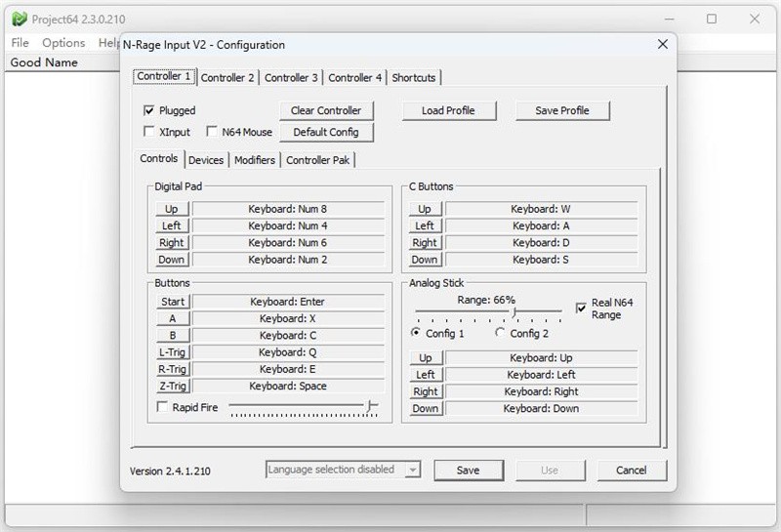This screenshot has height=532, width=781.
Task: Click the Save button at bottom
Action: [x=469, y=470]
